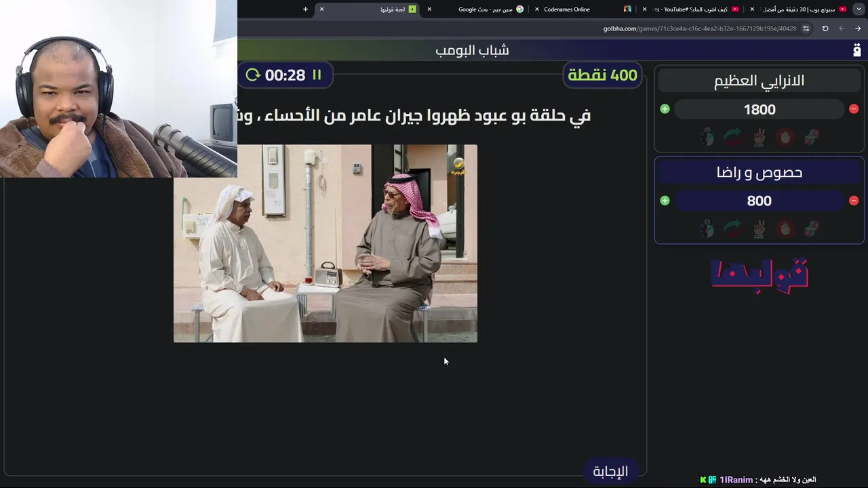Click the 400 نقطة points badge
868x488 pixels.
[x=603, y=75]
